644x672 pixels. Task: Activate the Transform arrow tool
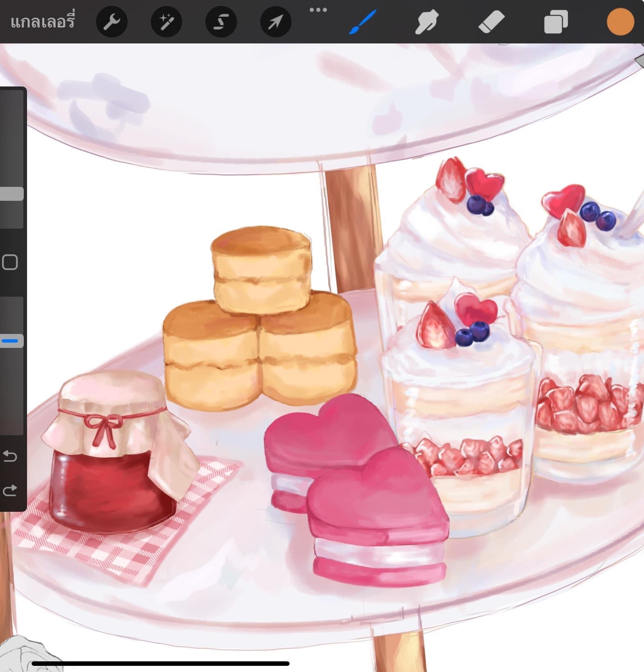[276, 22]
